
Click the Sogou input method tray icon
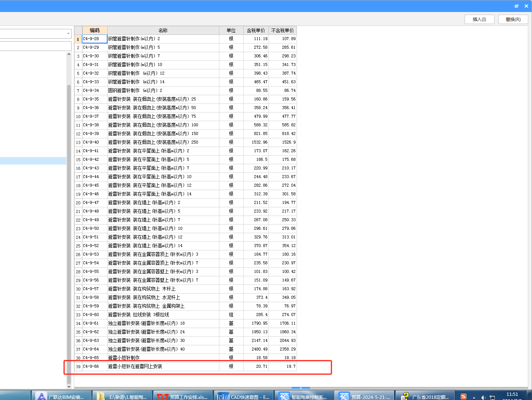pyautogui.click(x=464, y=397)
